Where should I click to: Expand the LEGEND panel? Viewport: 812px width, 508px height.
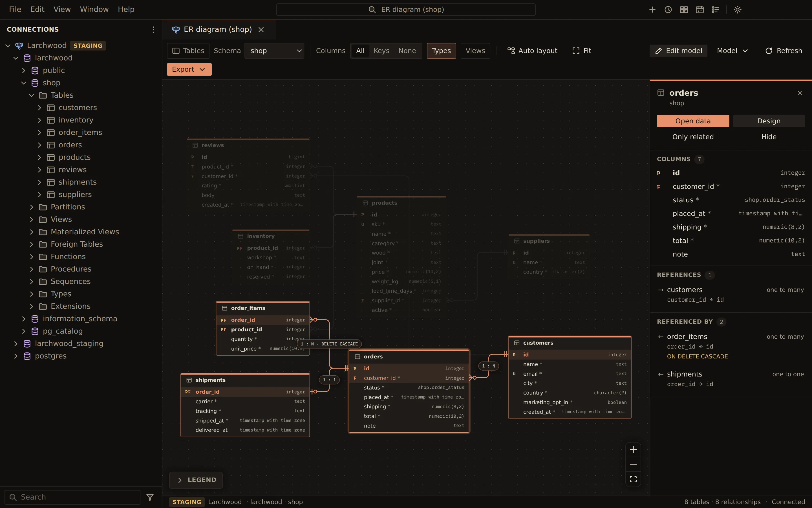coord(196,480)
